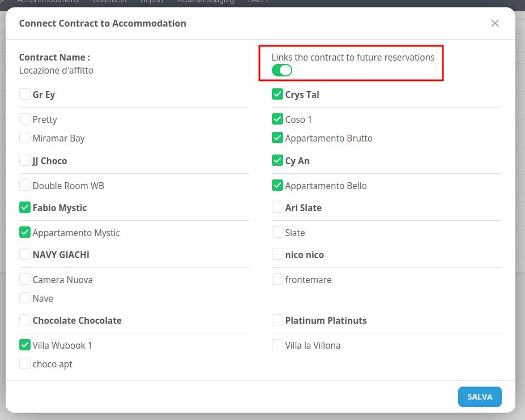Deselect the Coso 1 checkbox
The image size is (525, 420).
[x=278, y=119]
